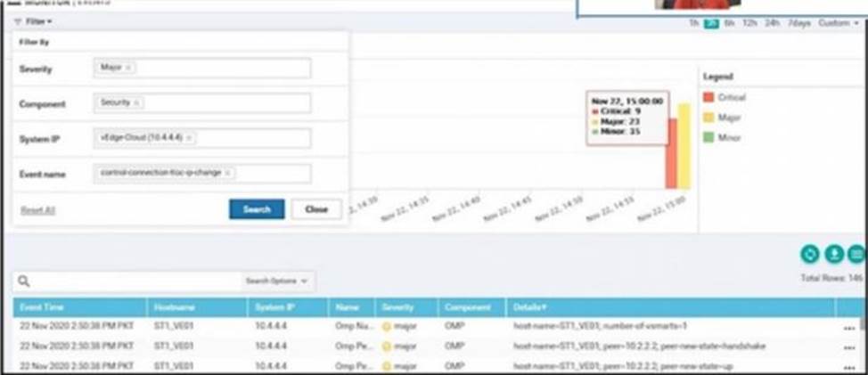Open the more actions ellipsis on the first event row

tap(848, 327)
